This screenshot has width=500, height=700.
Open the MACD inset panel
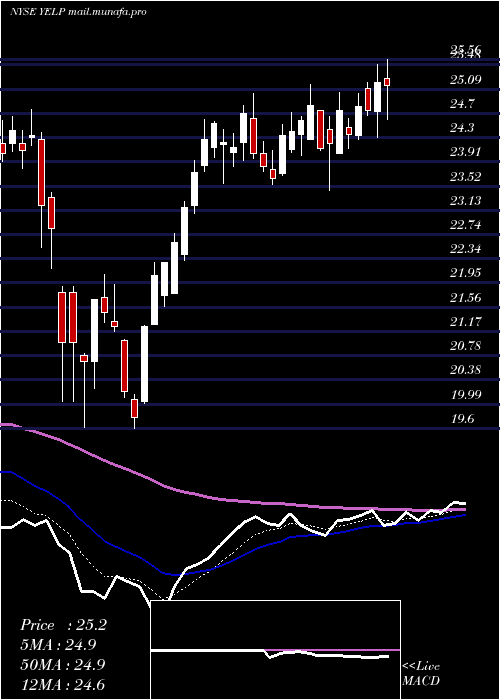pos(275,650)
